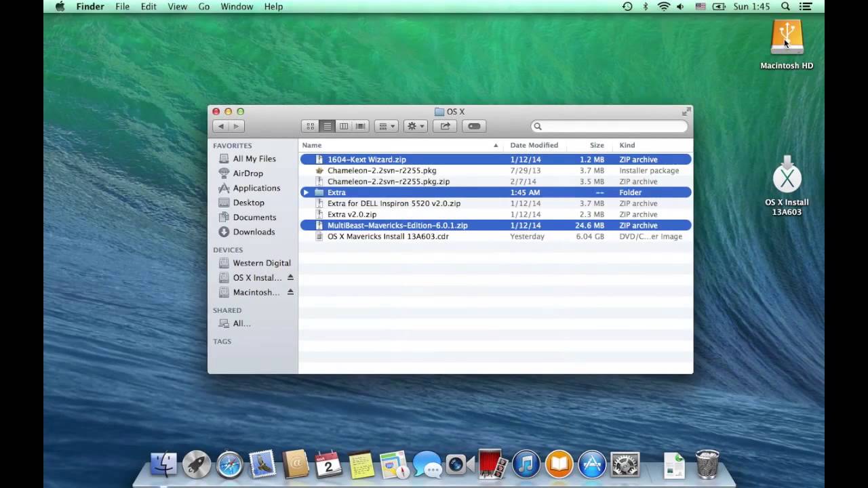The height and width of the screenshot is (488, 868).
Task: Eject the Macintosh HD sidebar volume
Action: pyautogui.click(x=290, y=292)
